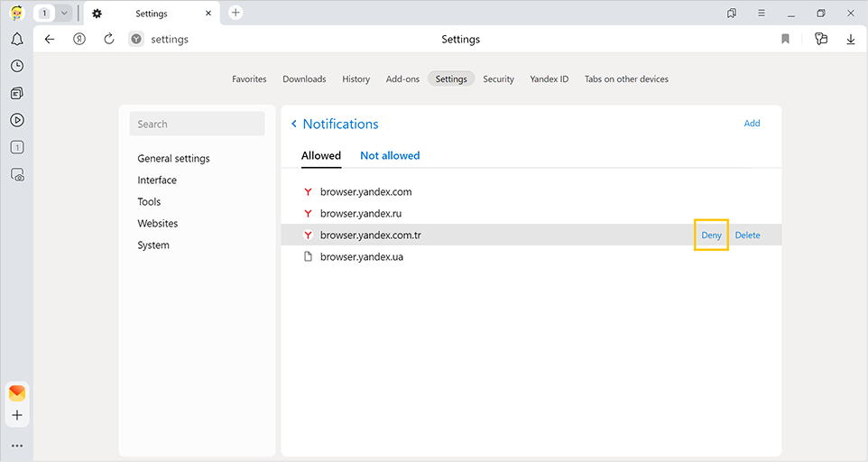Click the notifications bell icon in sidebar

pyautogui.click(x=16, y=40)
